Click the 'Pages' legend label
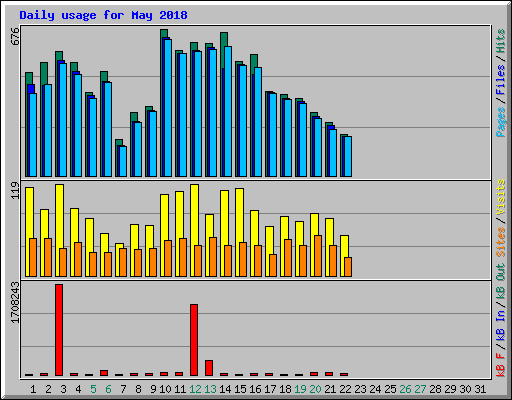 click(x=501, y=122)
